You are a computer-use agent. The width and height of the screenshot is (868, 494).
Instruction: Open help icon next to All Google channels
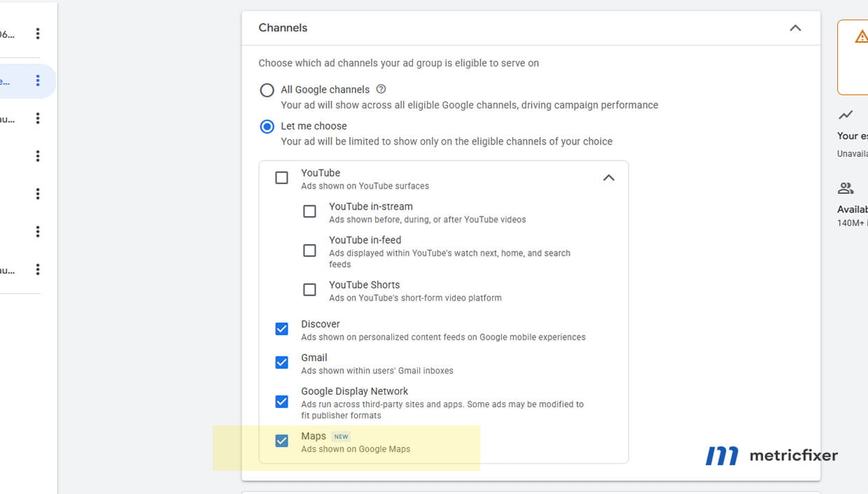pos(381,89)
